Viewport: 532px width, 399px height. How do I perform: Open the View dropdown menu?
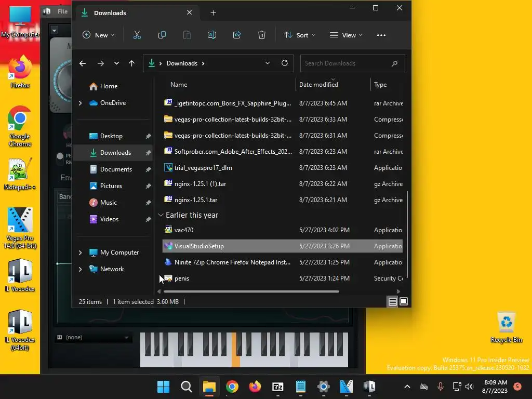point(346,35)
